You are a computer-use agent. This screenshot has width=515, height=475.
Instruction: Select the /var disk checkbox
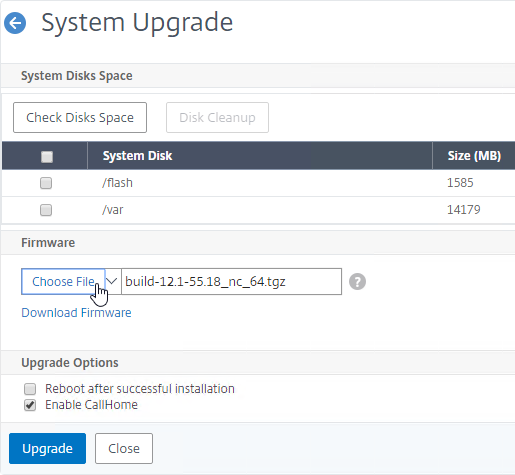point(46,210)
